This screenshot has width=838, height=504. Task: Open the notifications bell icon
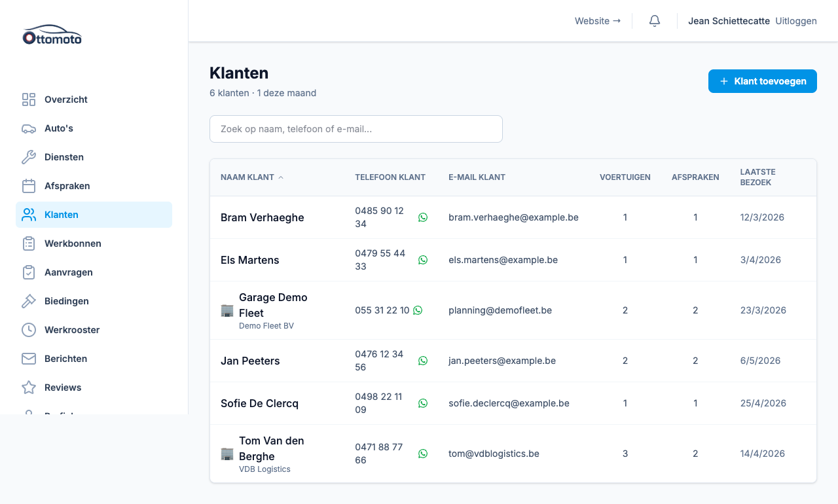click(x=655, y=21)
